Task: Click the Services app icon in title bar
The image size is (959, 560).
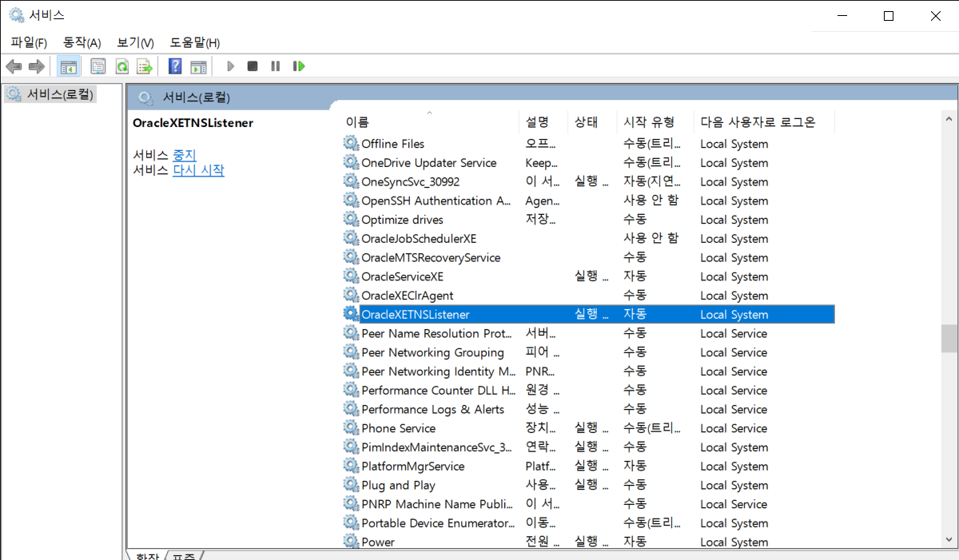Action: 16,15
